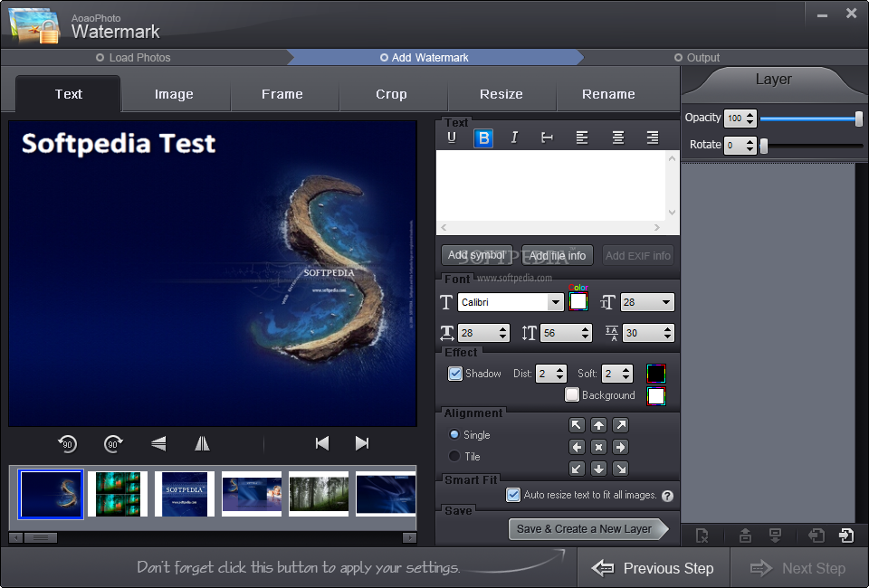Switch to the Resize tab
The image size is (869, 588).
click(x=501, y=94)
